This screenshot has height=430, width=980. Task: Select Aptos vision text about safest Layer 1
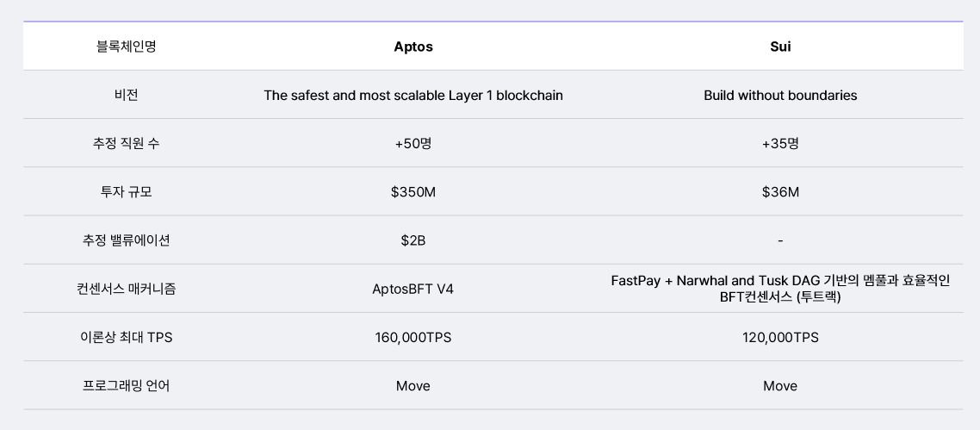[413, 95]
